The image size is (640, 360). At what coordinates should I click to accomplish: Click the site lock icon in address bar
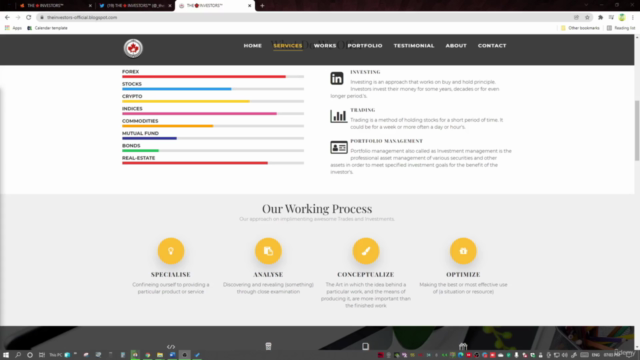[x=42, y=17]
